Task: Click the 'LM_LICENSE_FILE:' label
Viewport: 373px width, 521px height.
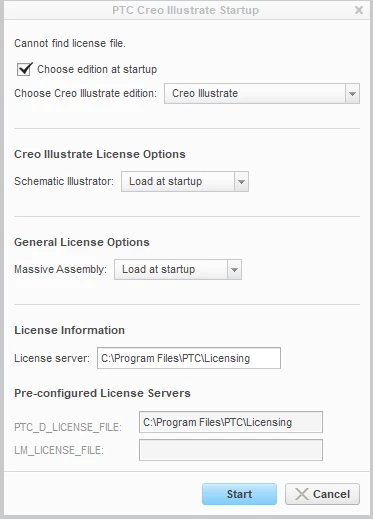Action: 59,450
